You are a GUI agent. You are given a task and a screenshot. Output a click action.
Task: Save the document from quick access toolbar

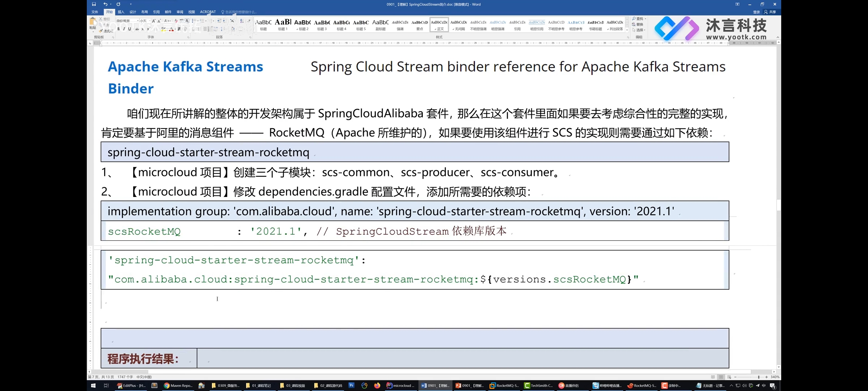94,4
